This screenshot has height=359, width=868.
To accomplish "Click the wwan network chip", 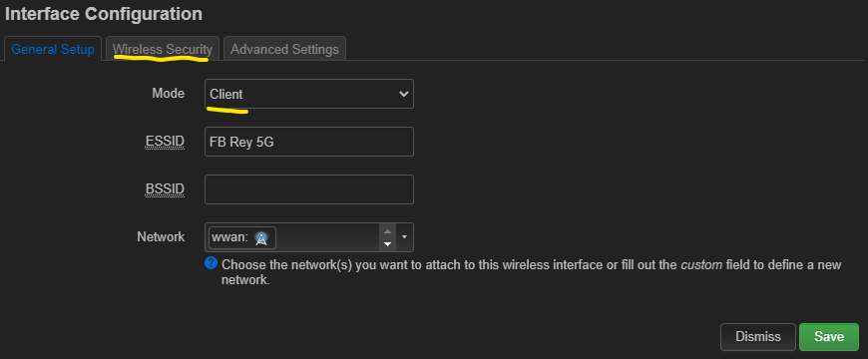I will pos(241,238).
